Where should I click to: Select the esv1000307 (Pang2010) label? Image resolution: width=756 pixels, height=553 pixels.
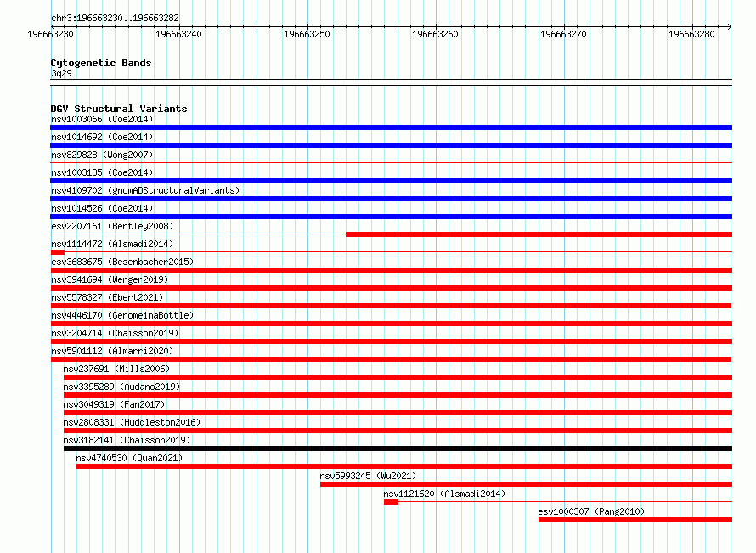591,511
